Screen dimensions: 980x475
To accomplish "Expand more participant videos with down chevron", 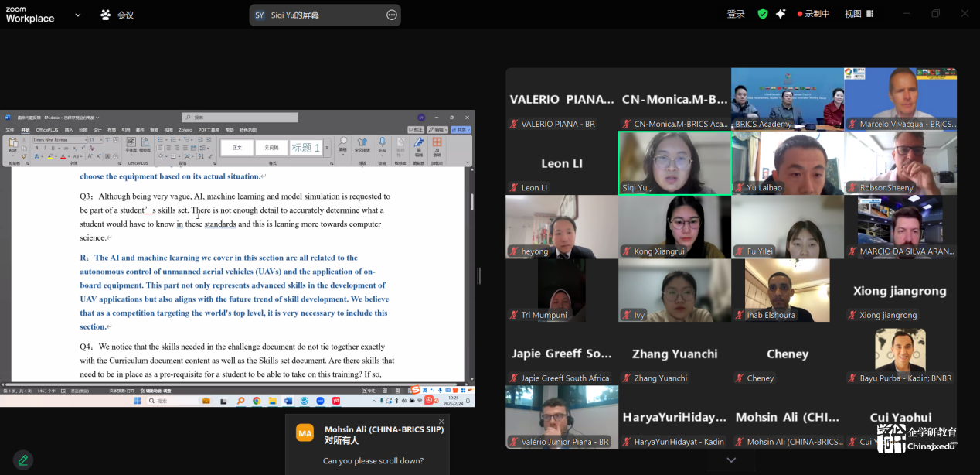I will [x=731, y=460].
